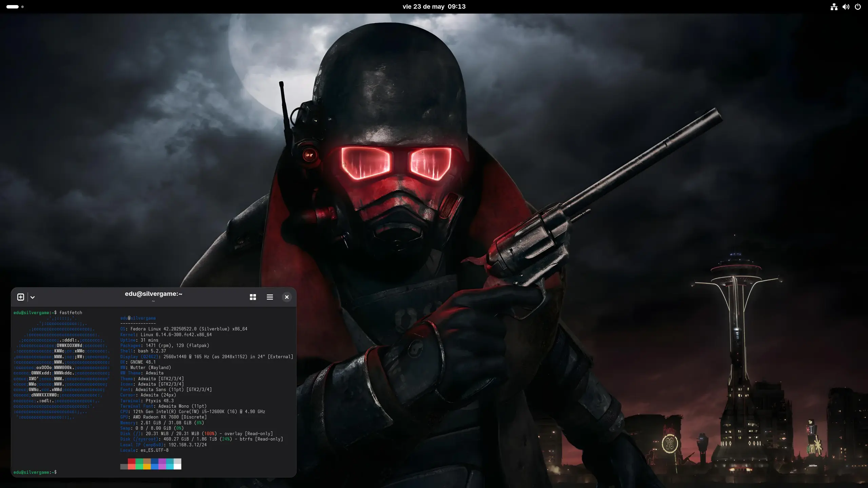Click the Memory line 2.61 GiB / 31.08 GiB
This screenshot has height=488, width=868.
pos(162,423)
